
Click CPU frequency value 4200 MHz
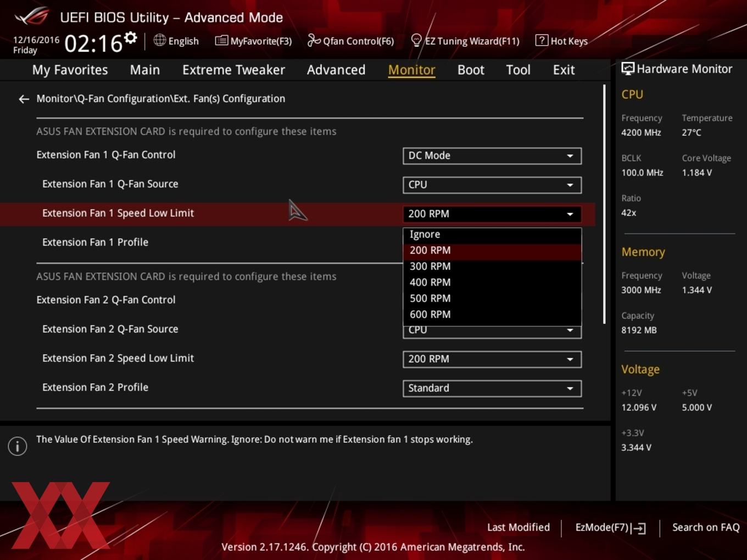641,133
